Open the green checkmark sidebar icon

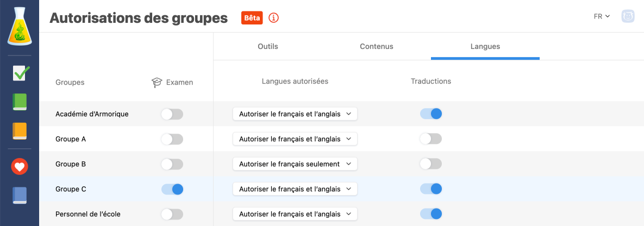tap(20, 73)
